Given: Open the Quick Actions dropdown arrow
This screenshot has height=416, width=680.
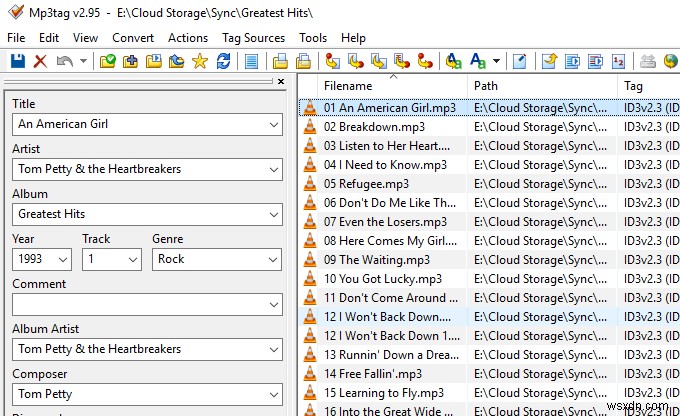Looking at the screenshot, I should (497, 61).
